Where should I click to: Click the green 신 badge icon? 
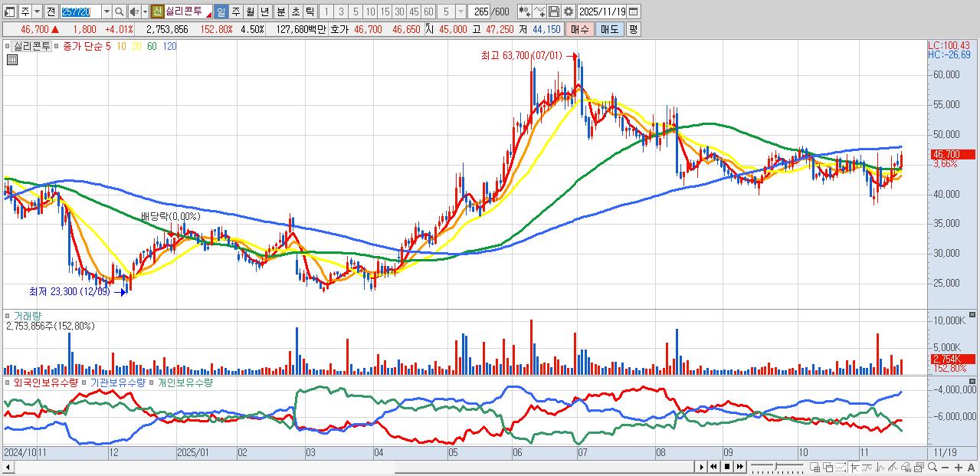[x=157, y=11]
